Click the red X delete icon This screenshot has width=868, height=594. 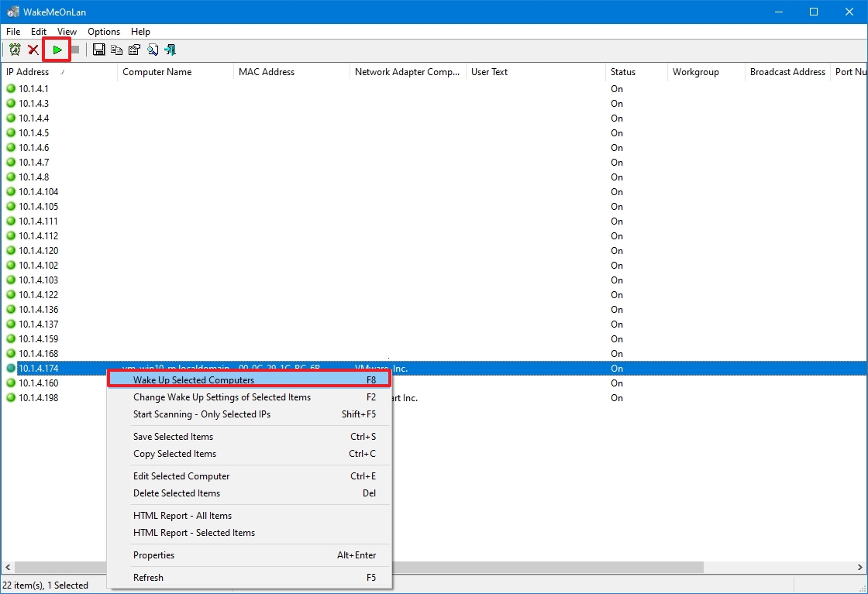pos(33,49)
